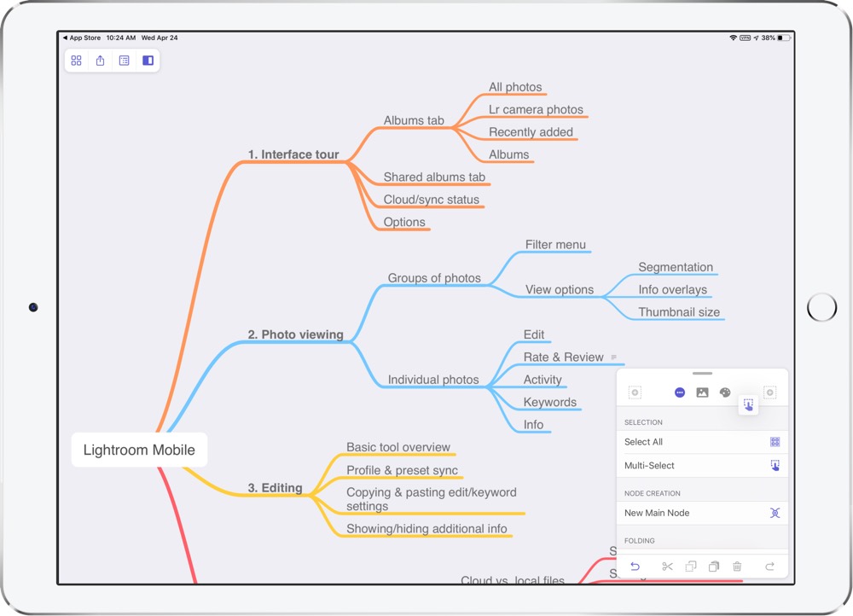Select the Shared albums tab node

pos(434,177)
